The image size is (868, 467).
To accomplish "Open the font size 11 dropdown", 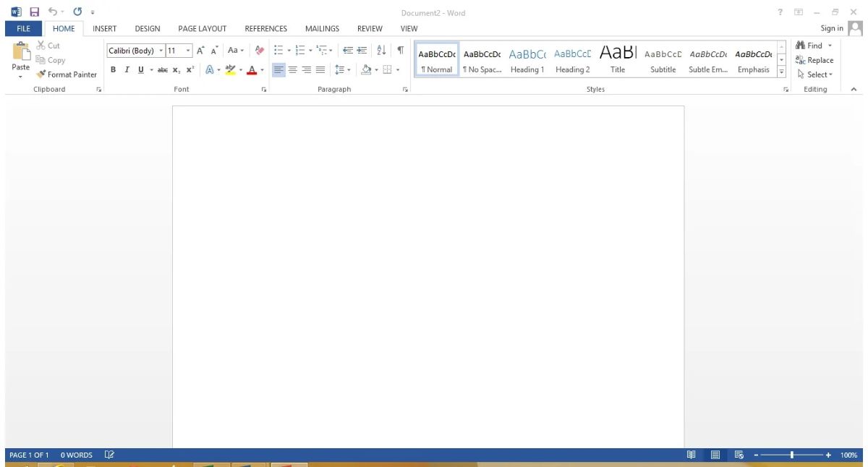I will coord(189,51).
